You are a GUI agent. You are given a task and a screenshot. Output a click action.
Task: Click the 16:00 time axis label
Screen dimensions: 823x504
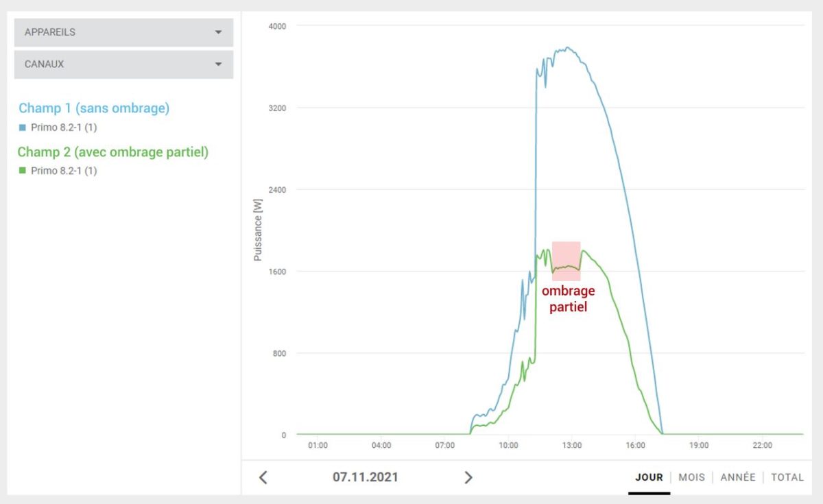635,445
